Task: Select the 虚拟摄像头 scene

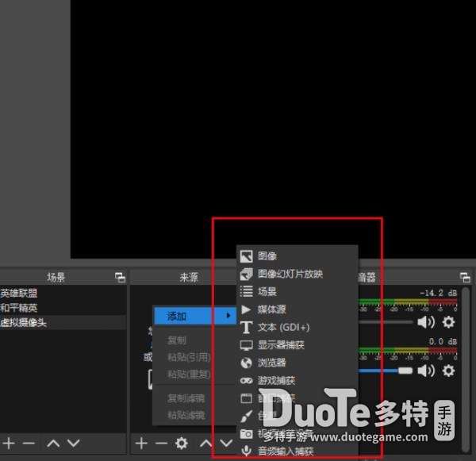Action: 63,322
